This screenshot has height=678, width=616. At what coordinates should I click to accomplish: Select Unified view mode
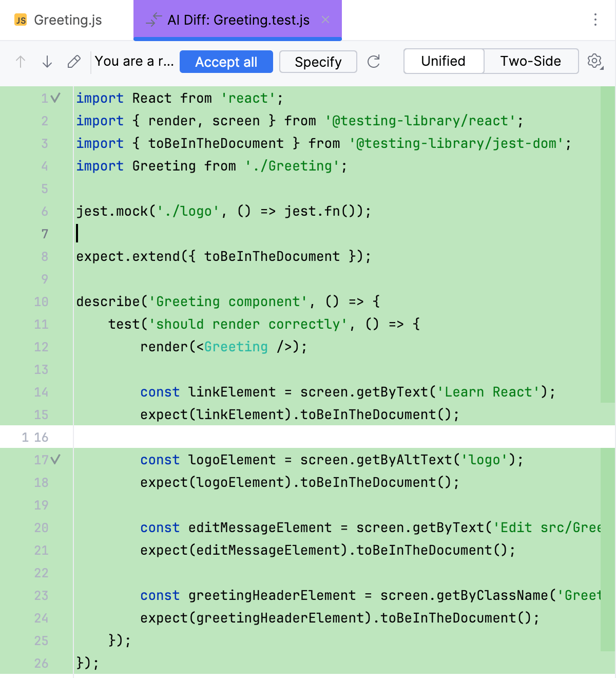point(443,61)
